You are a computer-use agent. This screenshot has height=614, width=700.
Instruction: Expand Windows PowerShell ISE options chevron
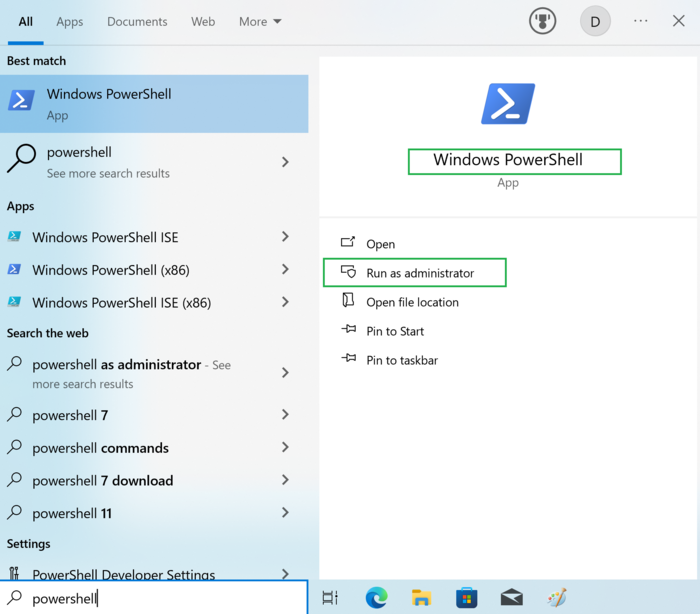285,236
